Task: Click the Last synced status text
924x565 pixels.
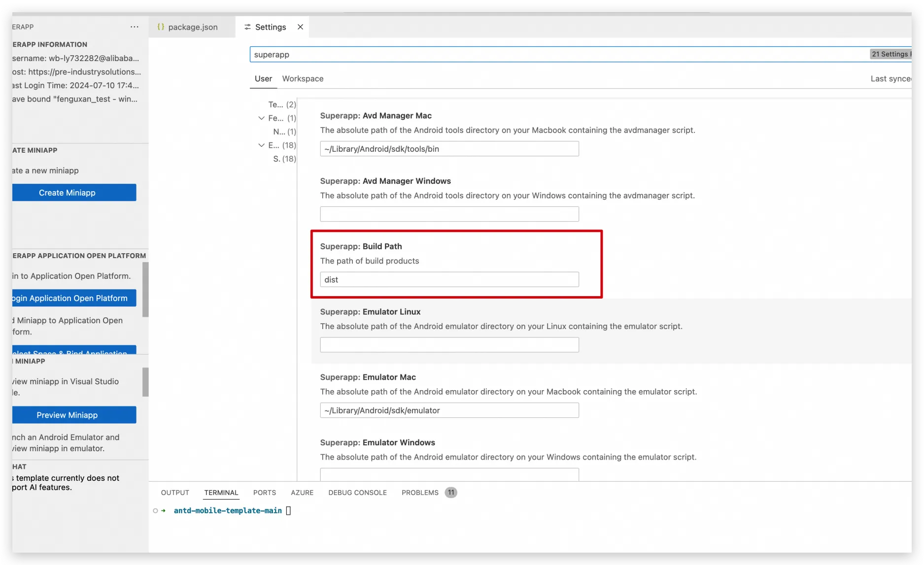Action: [891, 79]
